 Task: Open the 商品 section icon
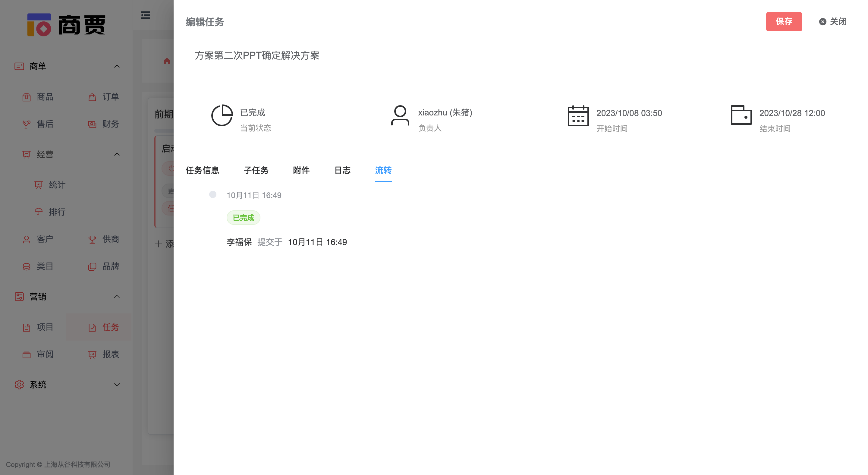[x=27, y=97]
